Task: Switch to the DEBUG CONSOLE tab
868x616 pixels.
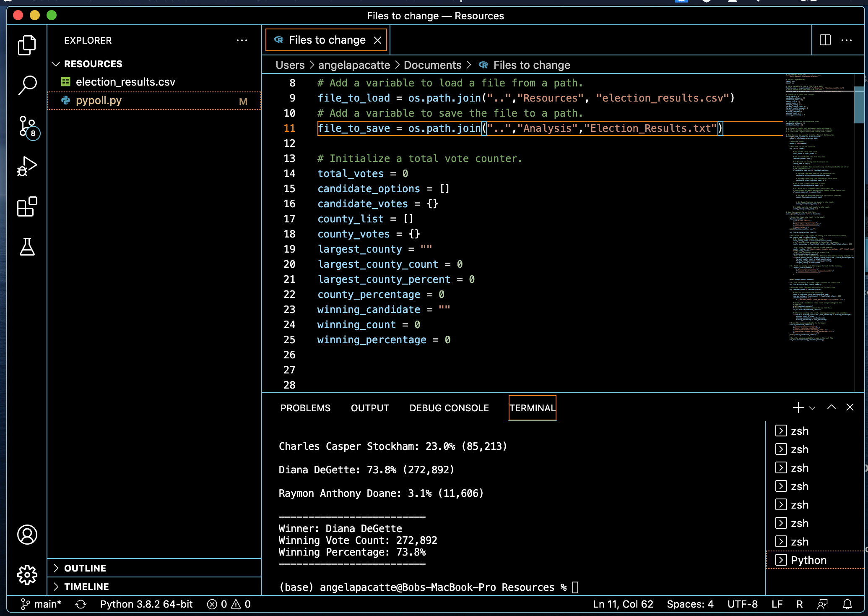Action: pyautogui.click(x=449, y=408)
